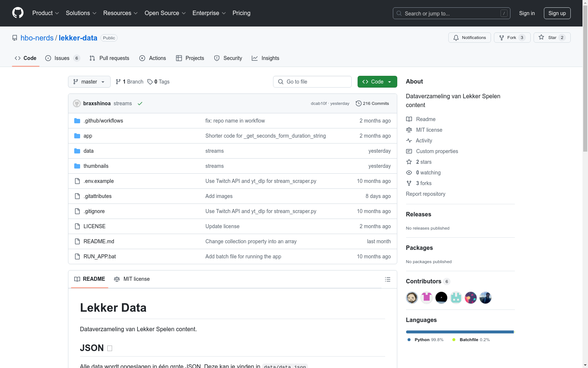Image resolution: width=588 pixels, height=368 pixels.
Task: Click the purple-orange contributor avatar
Action: click(471, 298)
